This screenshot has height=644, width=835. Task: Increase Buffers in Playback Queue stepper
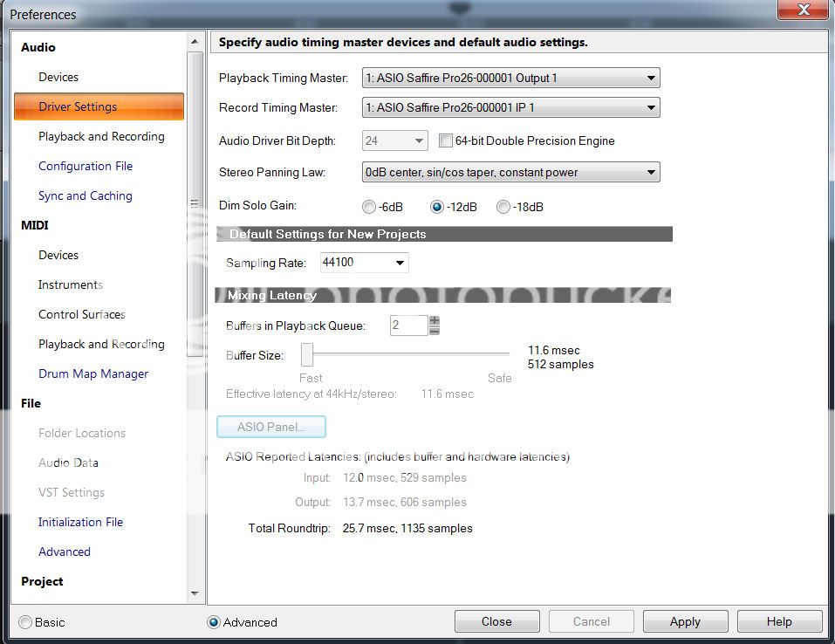435,320
